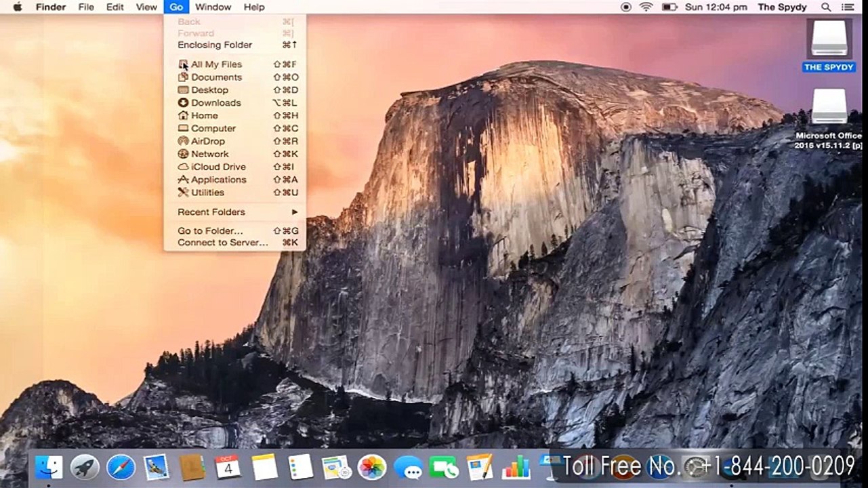868x488 pixels.
Task: Open the File menu
Action: [86, 7]
